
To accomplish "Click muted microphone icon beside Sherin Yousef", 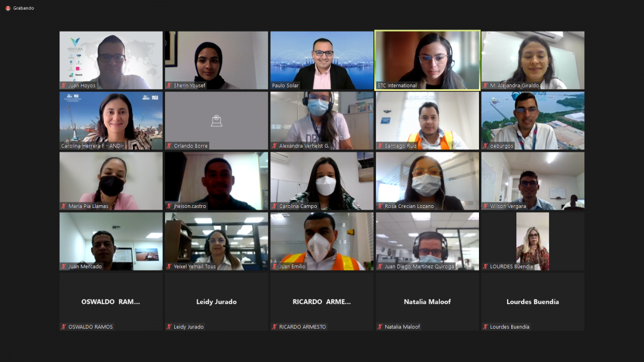I will click(x=169, y=86).
